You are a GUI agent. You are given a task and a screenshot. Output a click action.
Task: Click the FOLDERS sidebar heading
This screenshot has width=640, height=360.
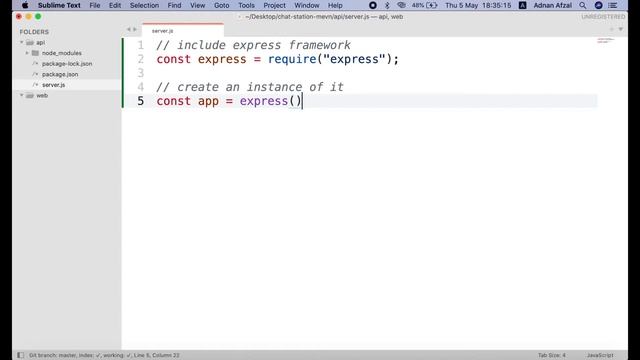tap(34, 32)
